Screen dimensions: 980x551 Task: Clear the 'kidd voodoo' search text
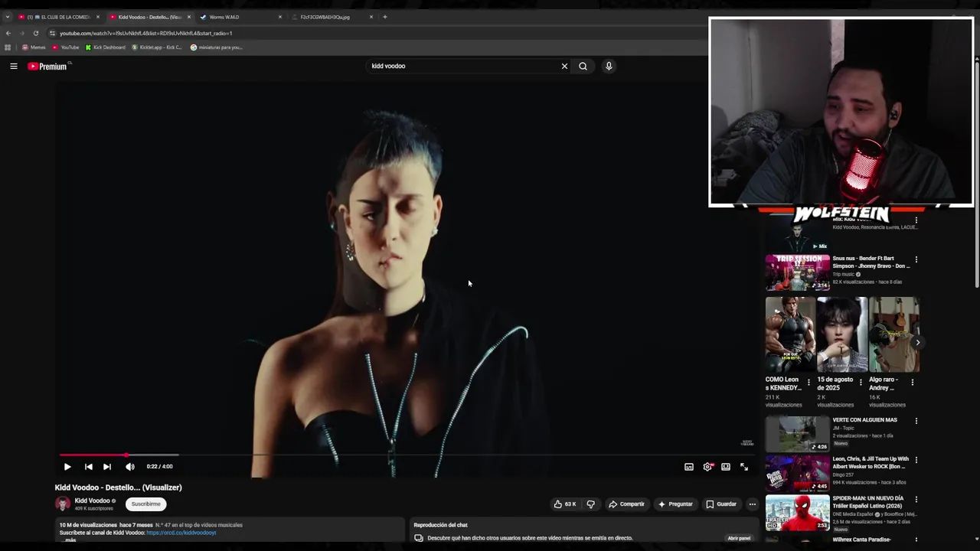[565, 66]
